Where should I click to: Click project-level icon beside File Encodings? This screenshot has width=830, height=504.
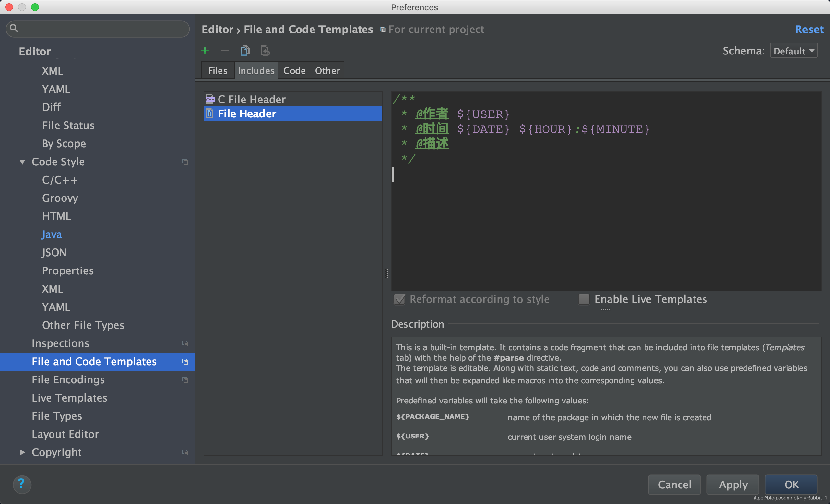(185, 380)
